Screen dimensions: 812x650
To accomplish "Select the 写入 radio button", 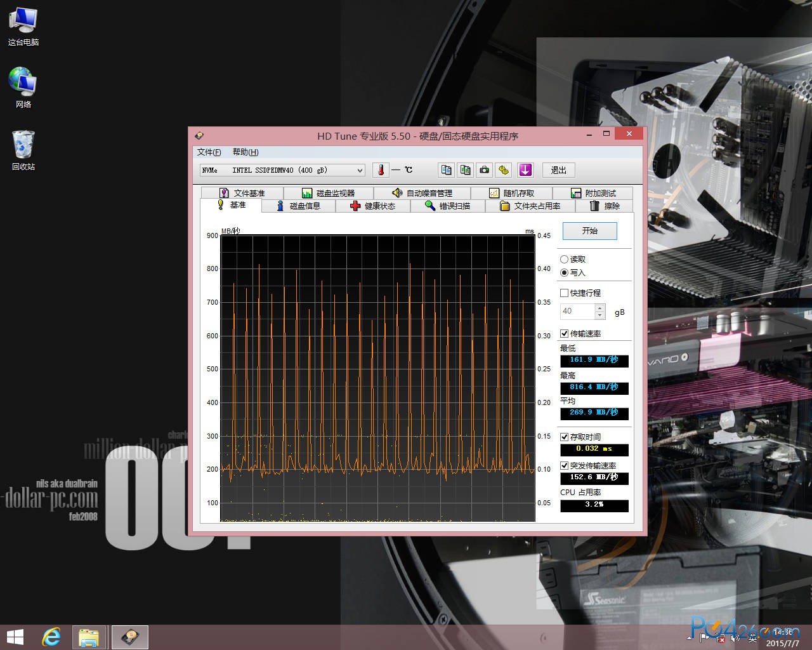I will (x=573, y=272).
